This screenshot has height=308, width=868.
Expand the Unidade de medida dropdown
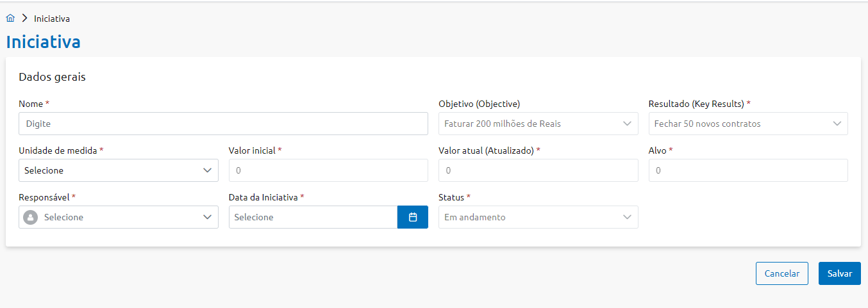(x=118, y=170)
